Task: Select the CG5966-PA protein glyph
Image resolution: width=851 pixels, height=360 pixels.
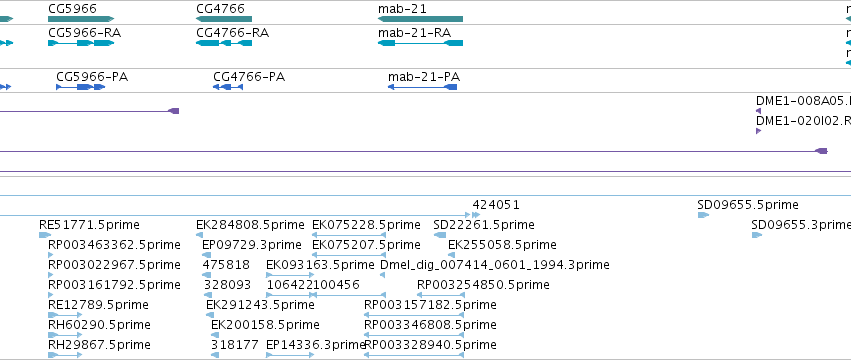Action: pos(80,87)
